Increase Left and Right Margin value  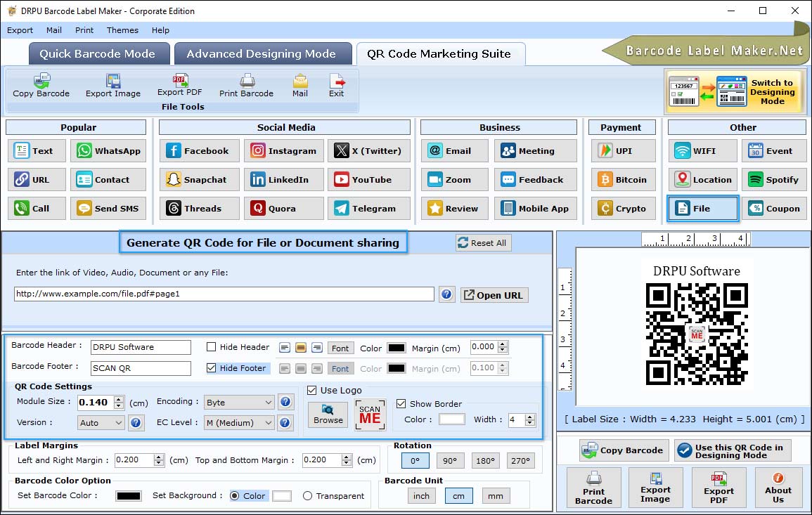tap(159, 457)
